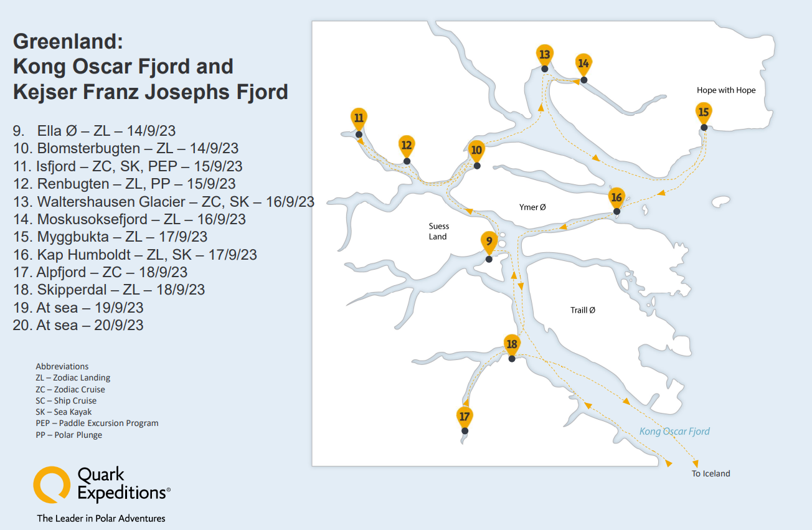Click the Quark Expeditions logo

[x=101, y=484]
